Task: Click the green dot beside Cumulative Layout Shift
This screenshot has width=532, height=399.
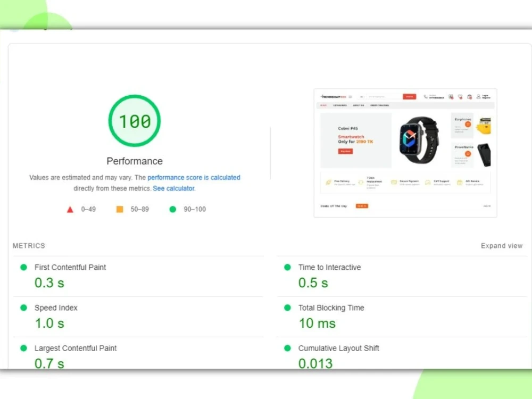Action: click(x=287, y=348)
